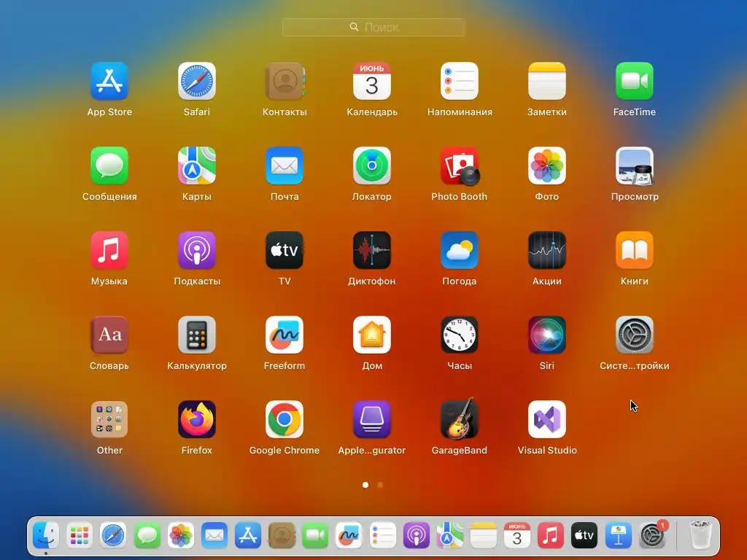Open Keynote from the Dock

pos(618,535)
